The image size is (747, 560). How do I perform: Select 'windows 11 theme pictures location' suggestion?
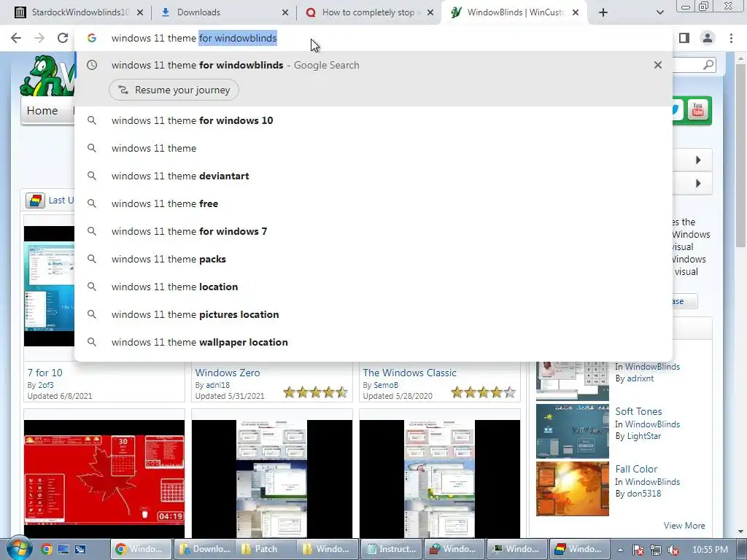[x=373, y=314]
